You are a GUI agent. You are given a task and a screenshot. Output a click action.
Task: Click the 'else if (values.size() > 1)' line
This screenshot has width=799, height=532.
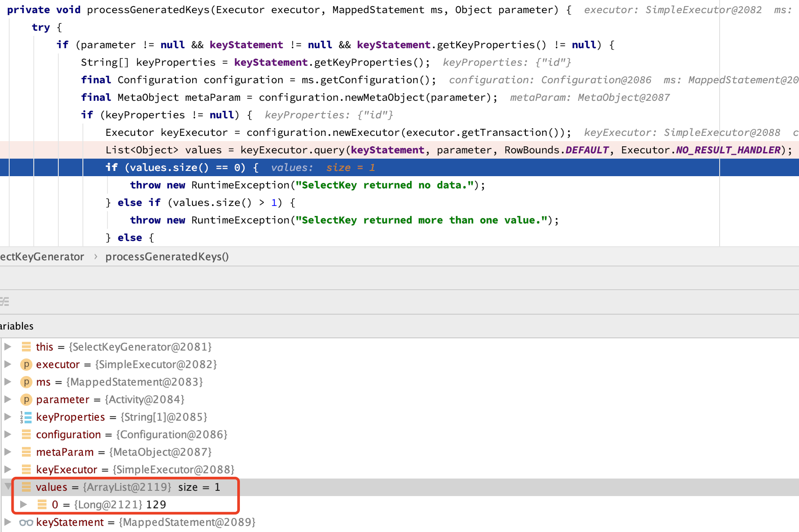(x=201, y=202)
